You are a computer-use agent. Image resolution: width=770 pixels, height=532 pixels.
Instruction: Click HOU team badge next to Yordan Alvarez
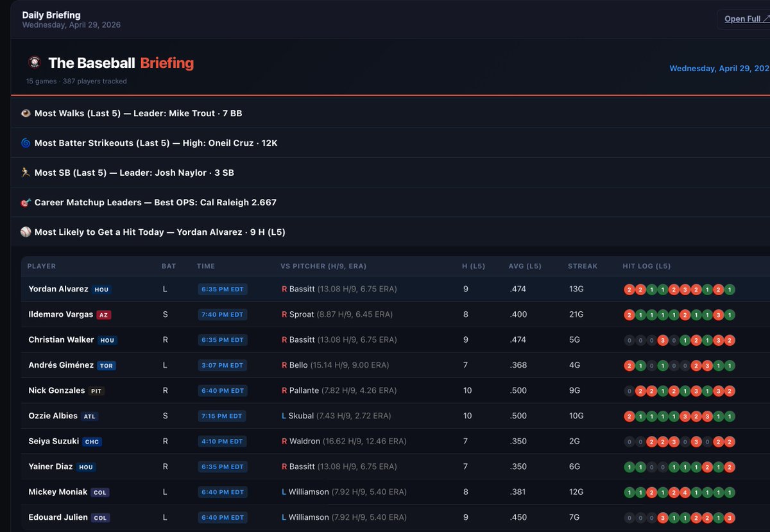tap(101, 290)
